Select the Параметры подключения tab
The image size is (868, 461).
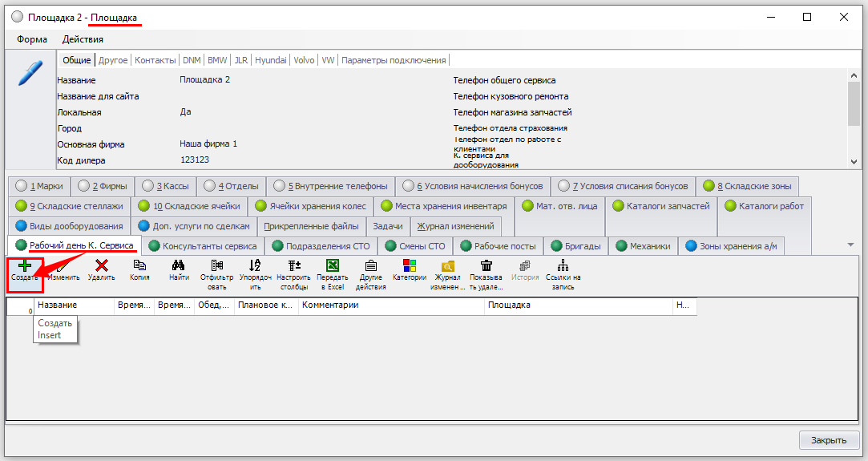tap(394, 60)
